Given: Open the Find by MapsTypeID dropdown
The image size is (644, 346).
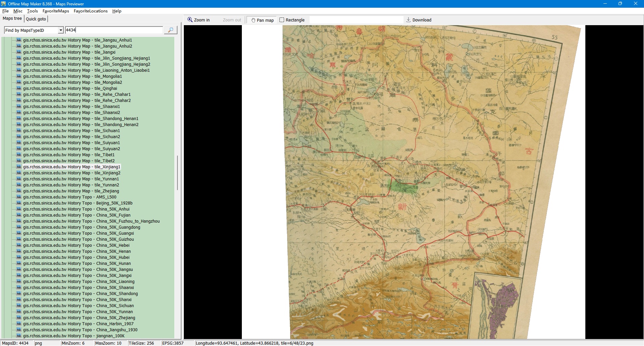Looking at the screenshot, I should pyautogui.click(x=61, y=30).
